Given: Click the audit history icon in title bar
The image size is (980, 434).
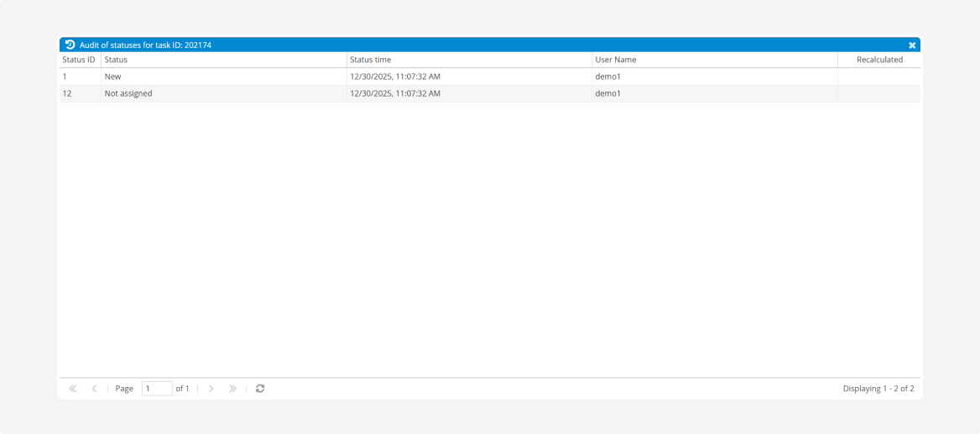Looking at the screenshot, I should pos(70,44).
